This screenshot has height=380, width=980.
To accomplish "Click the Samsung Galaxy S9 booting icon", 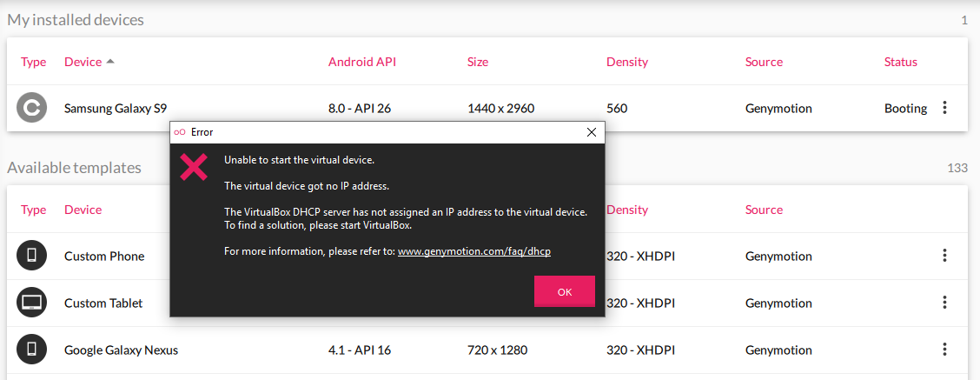I will point(32,109).
